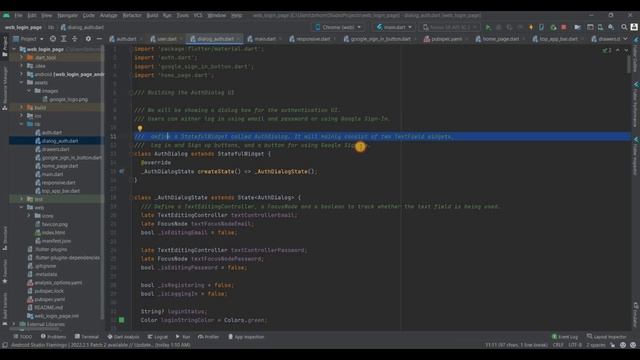Collapse the web folder
640x360 pixels.
pyautogui.click(x=22, y=207)
